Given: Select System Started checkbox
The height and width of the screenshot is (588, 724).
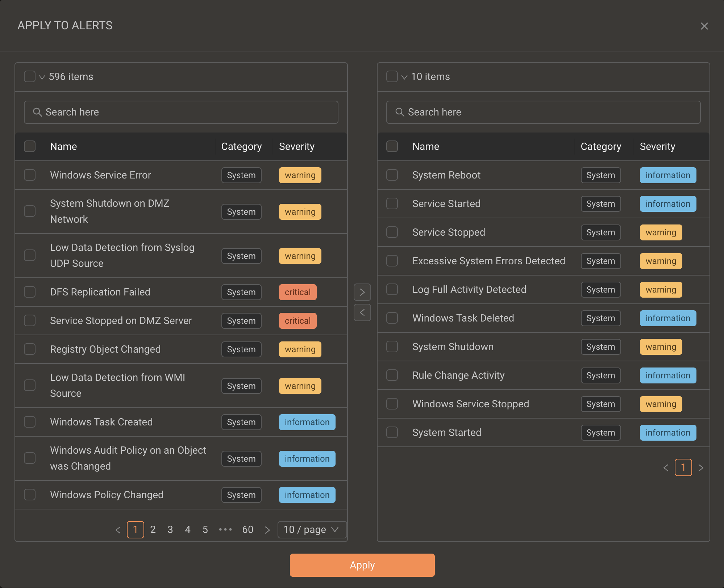Looking at the screenshot, I should pos(392,432).
